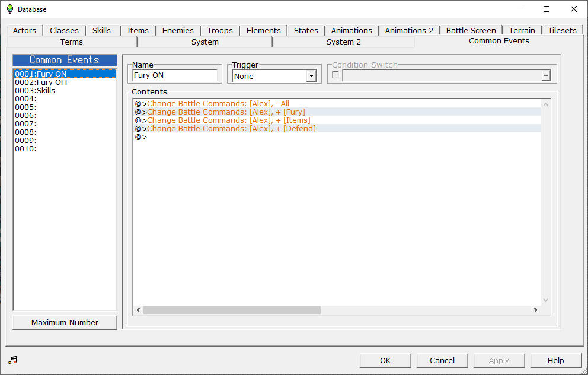
Task: Select the command adding [Defend]
Action: pos(337,128)
